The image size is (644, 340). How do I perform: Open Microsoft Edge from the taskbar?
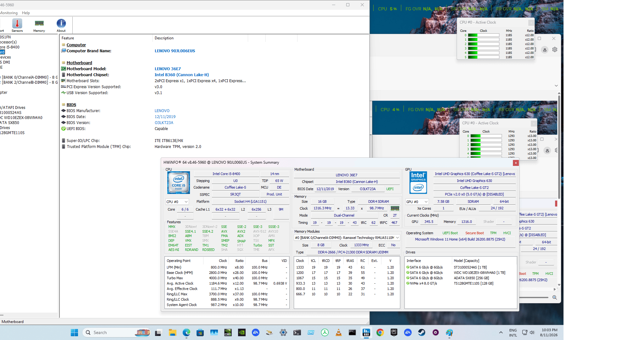186,332
